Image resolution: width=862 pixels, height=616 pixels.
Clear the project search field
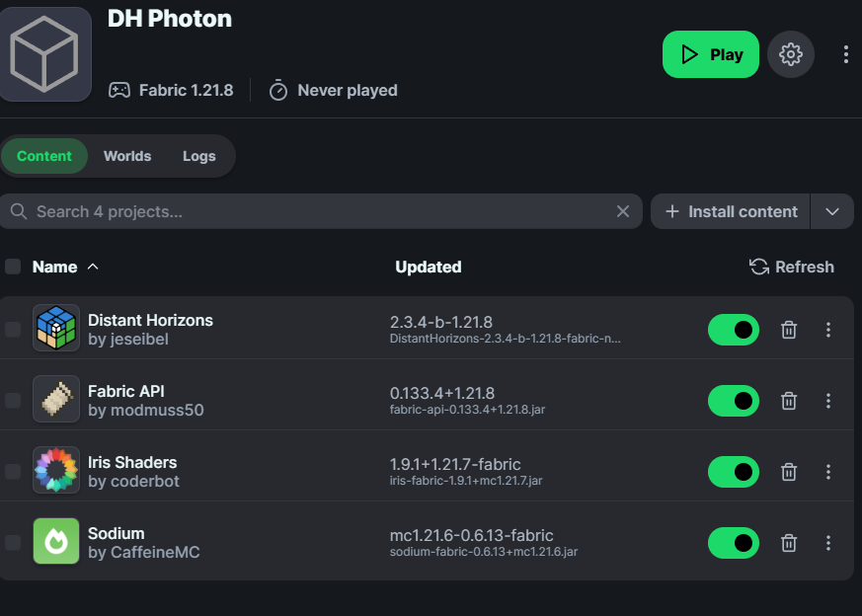[x=623, y=211]
